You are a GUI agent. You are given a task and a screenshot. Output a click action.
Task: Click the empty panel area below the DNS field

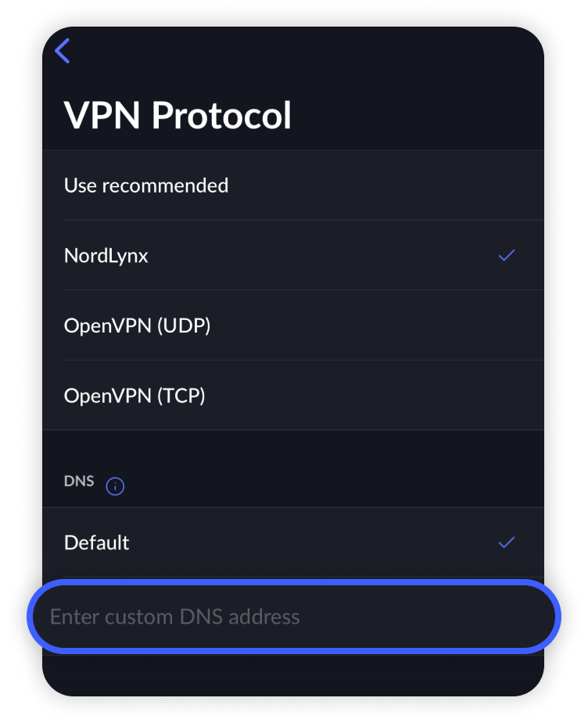point(293,671)
